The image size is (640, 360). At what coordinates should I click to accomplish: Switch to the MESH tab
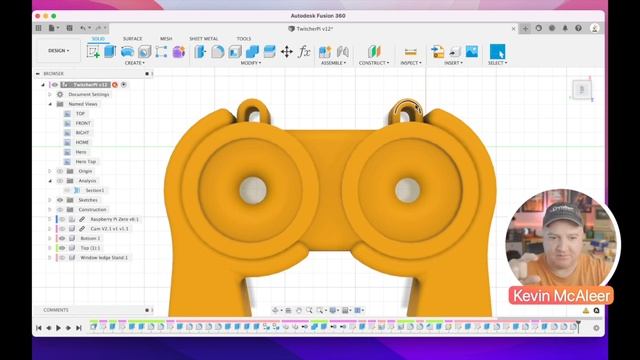pyautogui.click(x=166, y=39)
